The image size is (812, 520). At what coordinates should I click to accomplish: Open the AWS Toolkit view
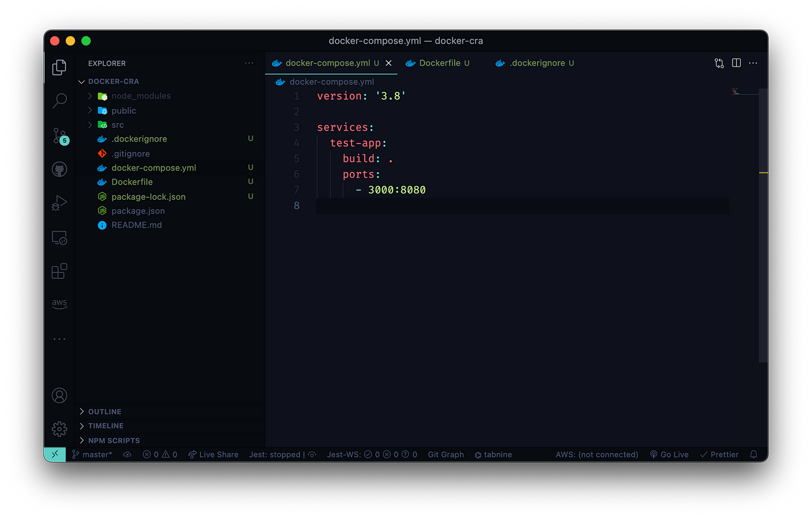tap(59, 304)
